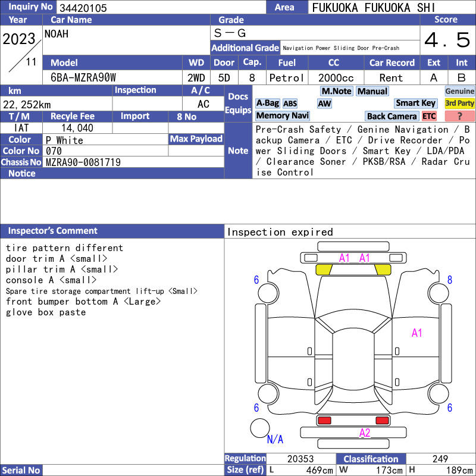Click the recycle fee 14,040
The width and height of the screenshot is (476, 476).
77,128
